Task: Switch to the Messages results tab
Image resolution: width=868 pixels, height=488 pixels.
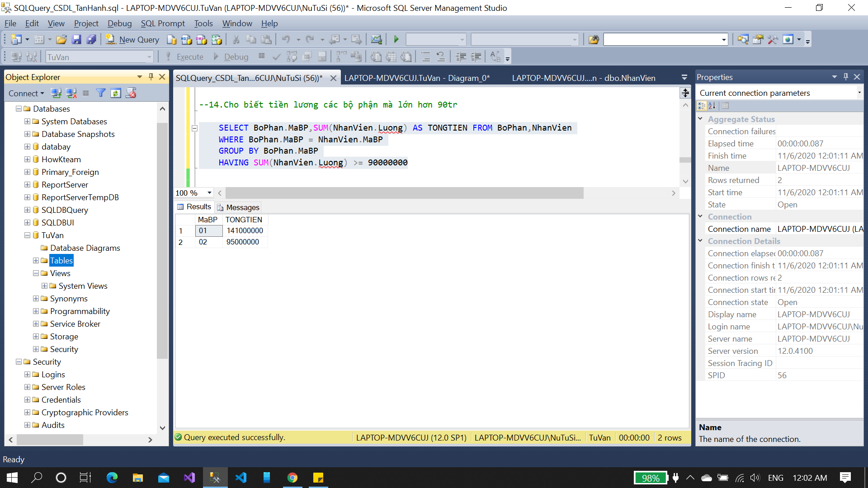Action: pos(238,207)
